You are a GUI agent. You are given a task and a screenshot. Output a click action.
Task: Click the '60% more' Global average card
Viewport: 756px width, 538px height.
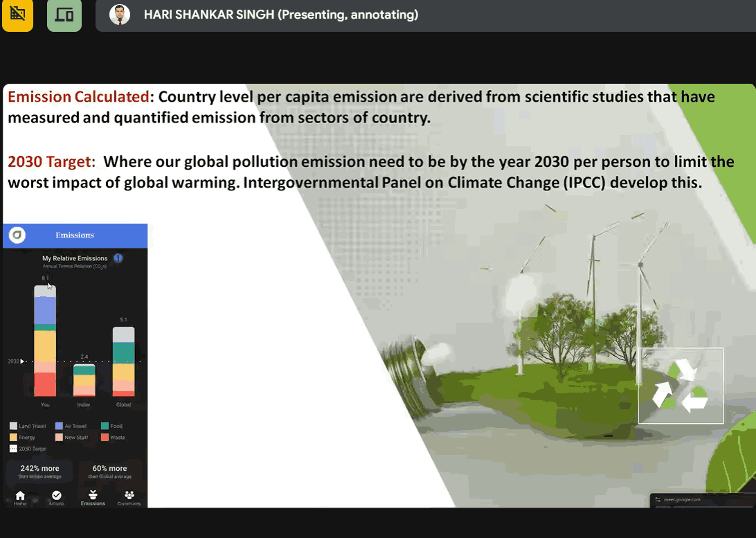pos(109,472)
